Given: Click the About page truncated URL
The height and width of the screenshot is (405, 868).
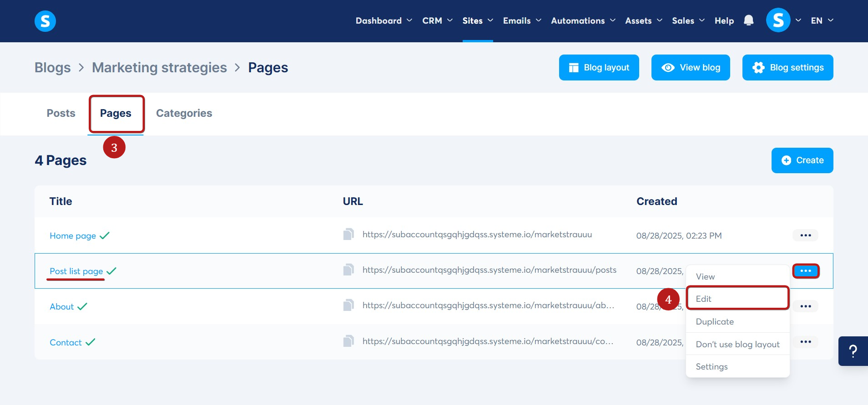Looking at the screenshot, I should tap(489, 305).
